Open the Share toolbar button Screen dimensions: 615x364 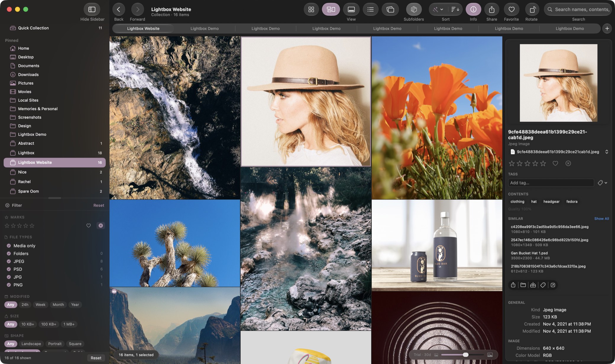click(x=492, y=9)
